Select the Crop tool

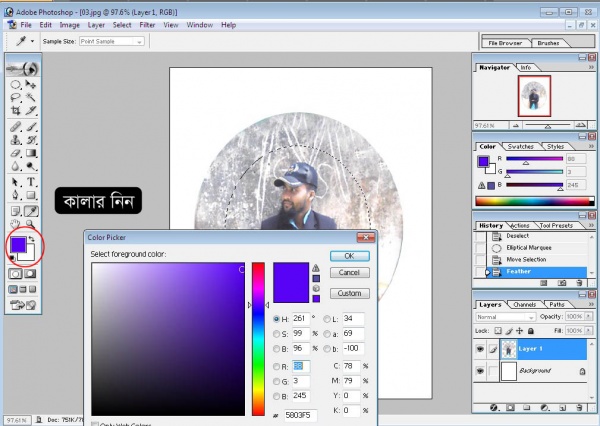coord(15,111)
